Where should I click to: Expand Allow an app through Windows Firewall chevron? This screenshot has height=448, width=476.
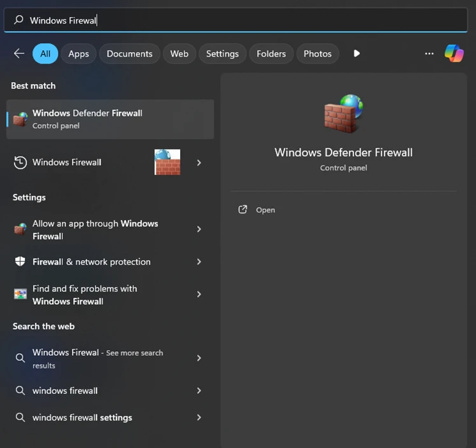coord(199,229)
